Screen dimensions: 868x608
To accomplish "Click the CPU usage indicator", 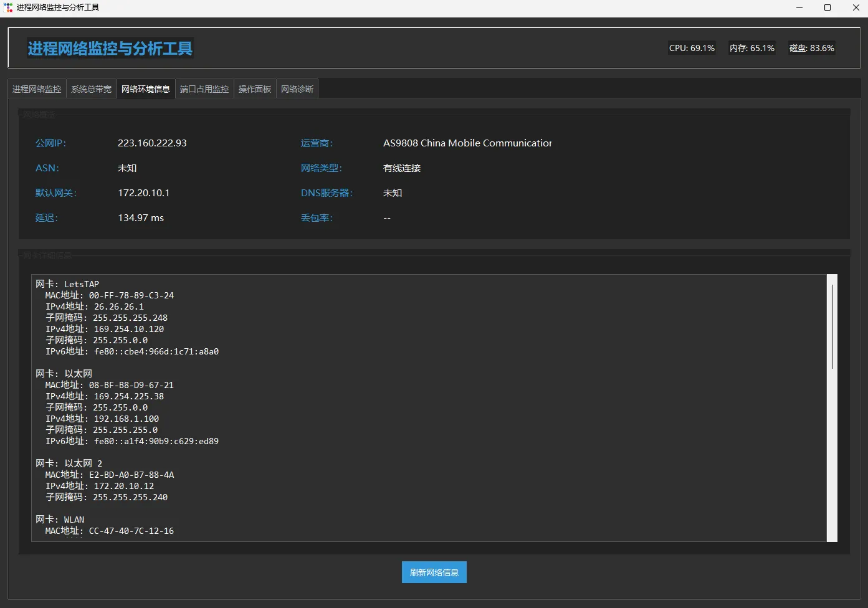I will (x=692, y=48).
